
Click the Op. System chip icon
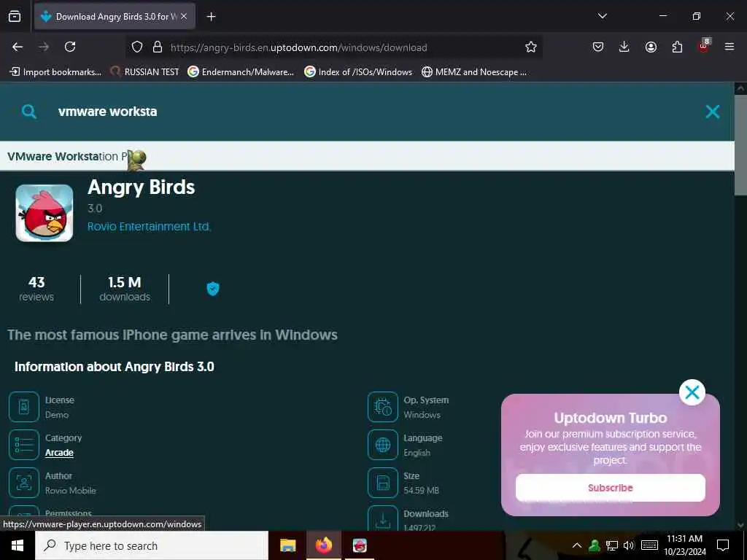[x=382, y=407]
